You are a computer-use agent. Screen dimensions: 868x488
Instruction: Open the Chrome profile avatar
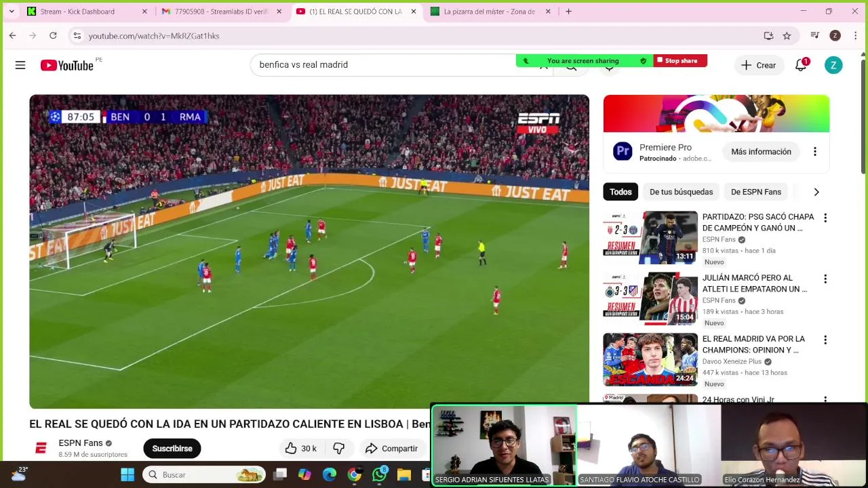click(835, 36)
